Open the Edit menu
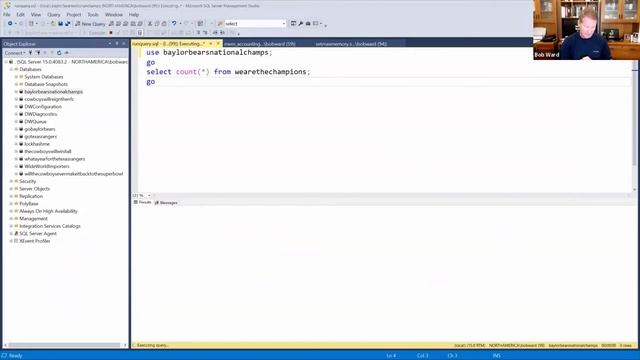 [x=20, y=14]
